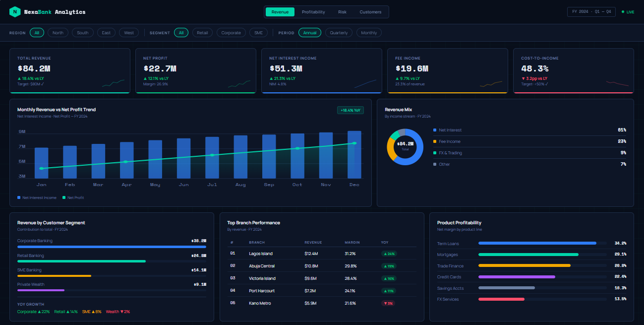
Task: Filter segment by Retail
Action: coord(202,33)
